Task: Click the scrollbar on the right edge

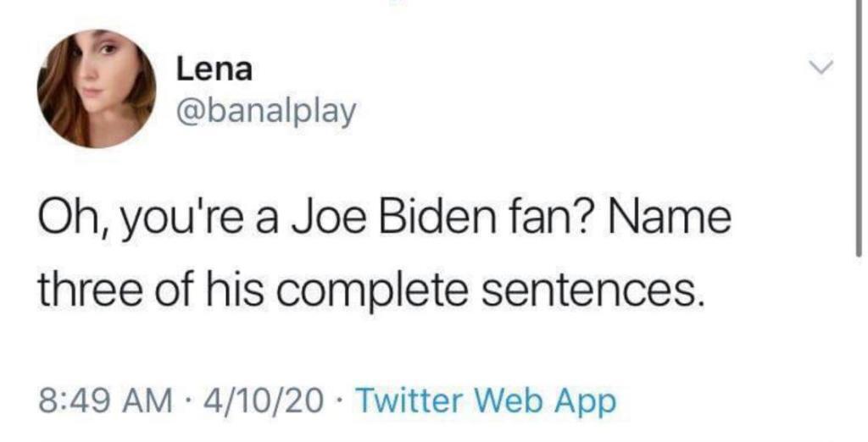Action: click(859, 127)
